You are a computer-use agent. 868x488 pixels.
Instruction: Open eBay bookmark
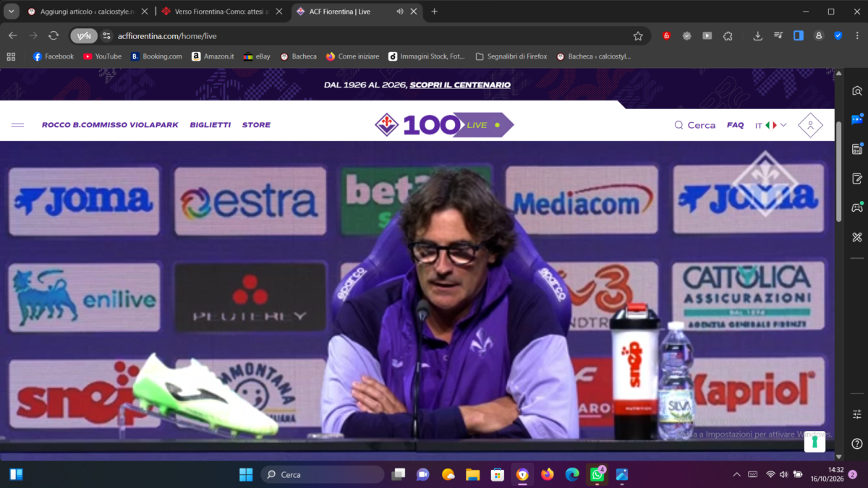[257, 56]
